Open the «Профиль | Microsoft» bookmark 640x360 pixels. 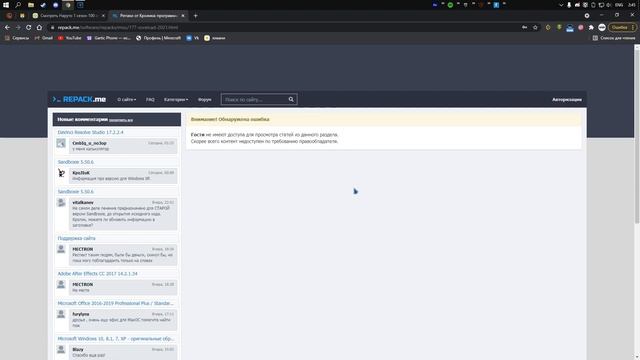tap(158, 38)
